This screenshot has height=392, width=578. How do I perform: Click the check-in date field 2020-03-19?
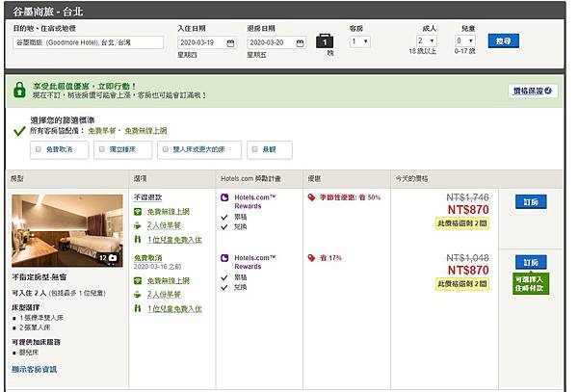coord(206,42)
